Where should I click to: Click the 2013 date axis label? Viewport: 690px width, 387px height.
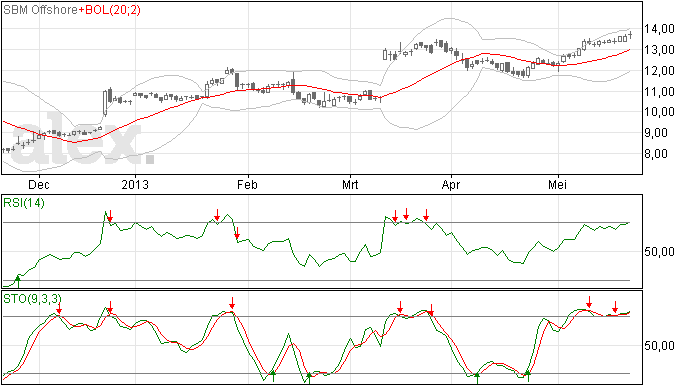click(x=135, y=184)
